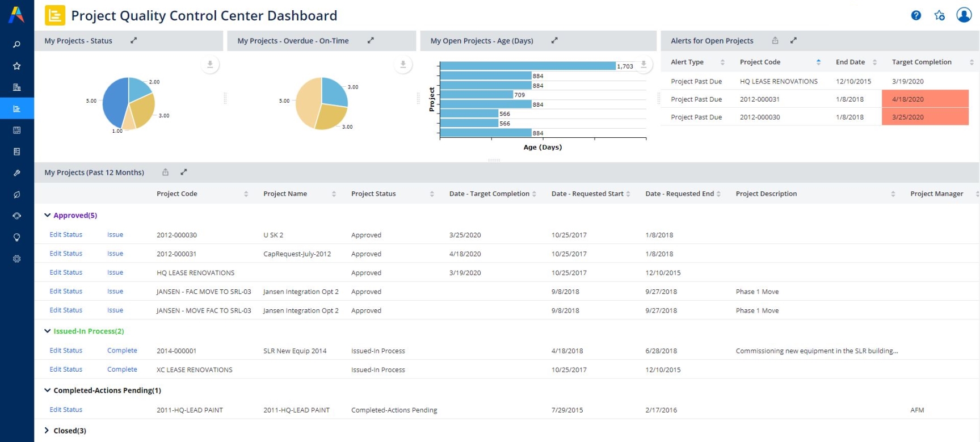Click the settings gear in left sidebar
The height and width of the screenshot is (442, 980).
pyautogui.click(x=17, y=259)
